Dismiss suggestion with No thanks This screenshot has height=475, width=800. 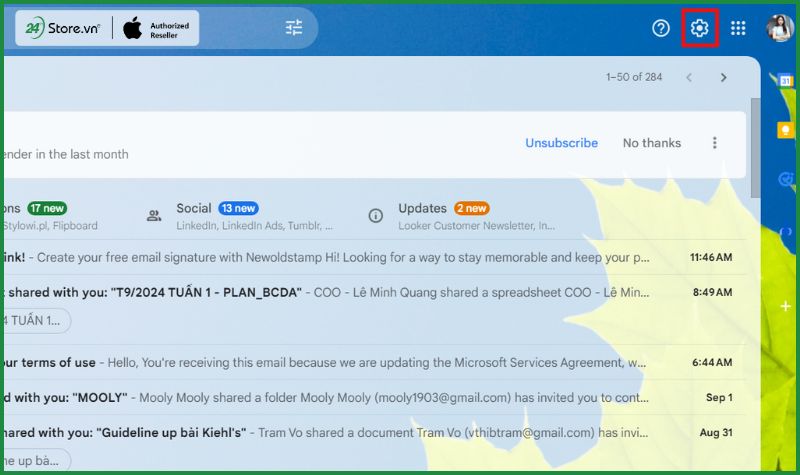pos(652,143)
